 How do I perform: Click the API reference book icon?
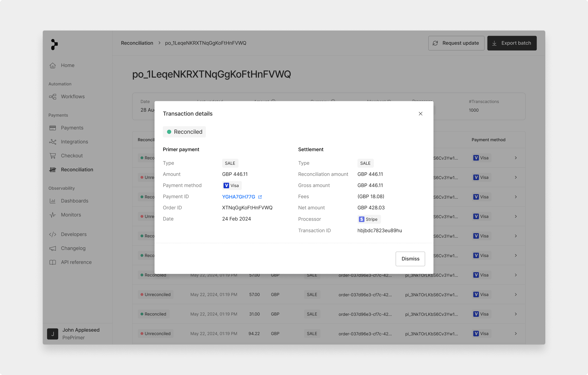(53, 262)
